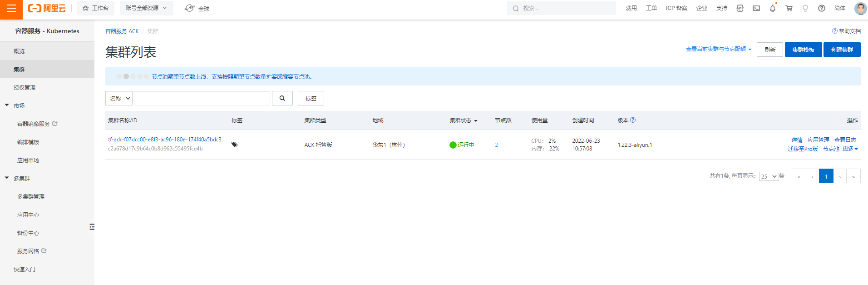The width and height of the screenshot is (868, 285).
Task: Open the orange hamburger menu
Action: (11, 9)
